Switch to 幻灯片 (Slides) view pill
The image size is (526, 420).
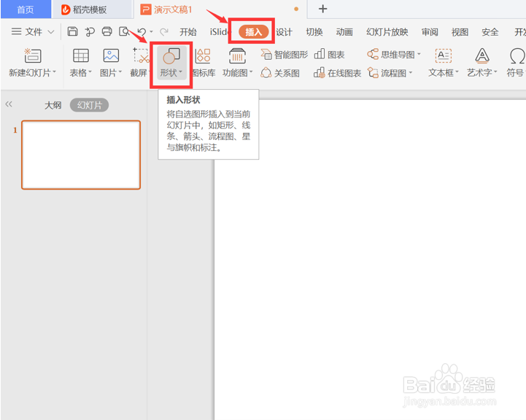[89, 105]
